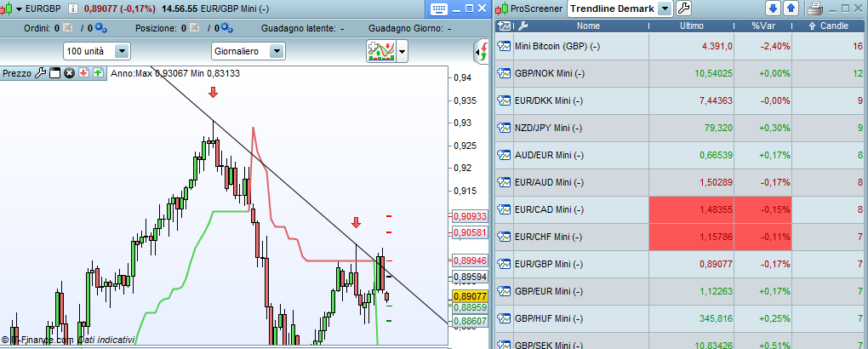Click the 0,89946 red price label

[470, 260]
